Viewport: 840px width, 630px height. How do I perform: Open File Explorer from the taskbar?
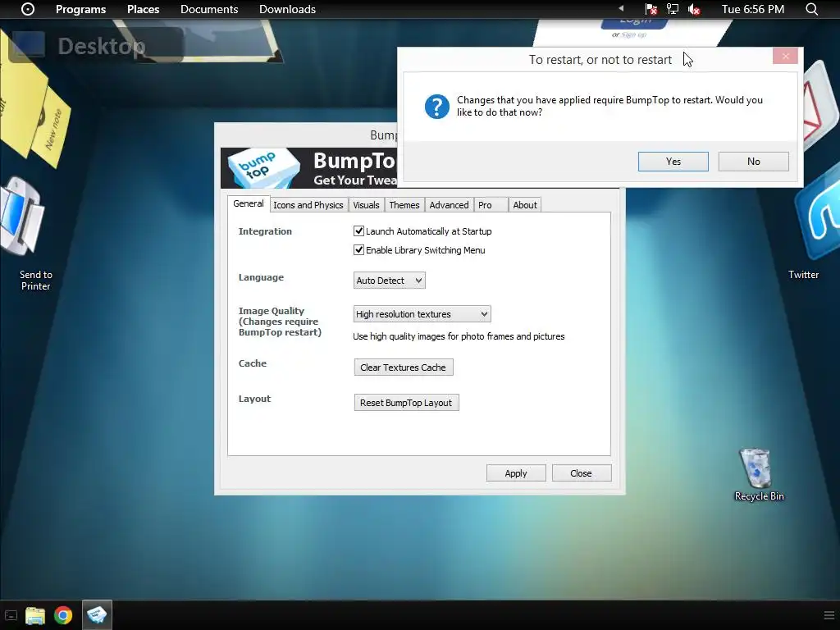click(35, 615)
